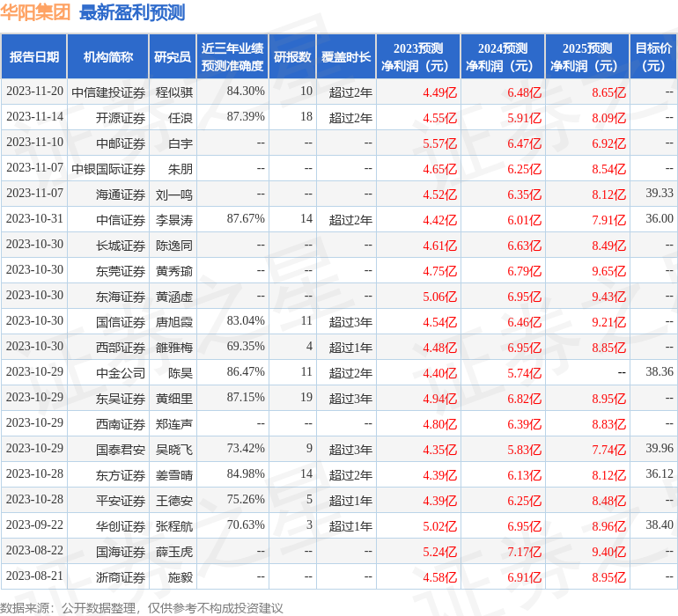The height and width of the screenshot is (616, 678).
Task: Click the 5.57亿 profit value
Action: (x=439, y=143)
